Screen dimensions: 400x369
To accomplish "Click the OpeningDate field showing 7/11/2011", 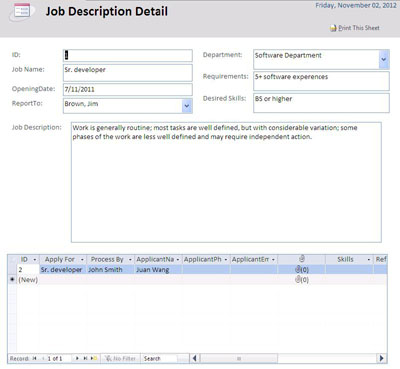I will tap(128, 89).
